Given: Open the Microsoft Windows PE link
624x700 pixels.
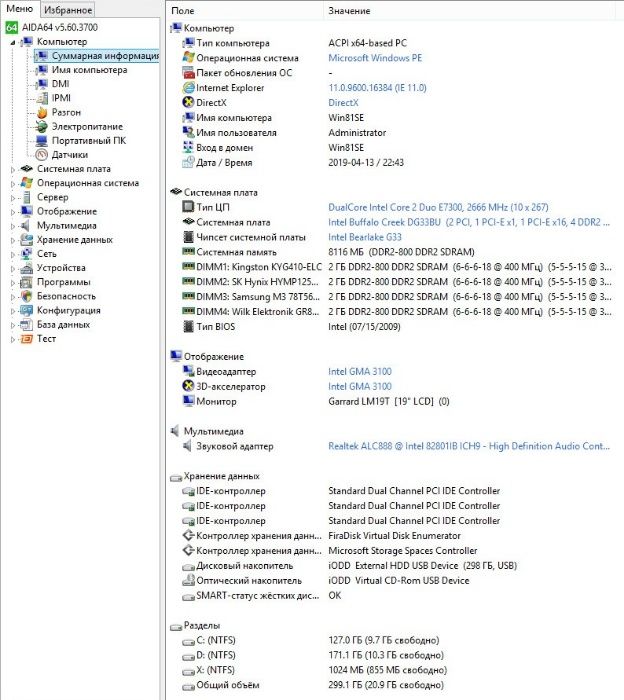Looking at the screenshot, I should pyautogui.click(x=375, y=58).
